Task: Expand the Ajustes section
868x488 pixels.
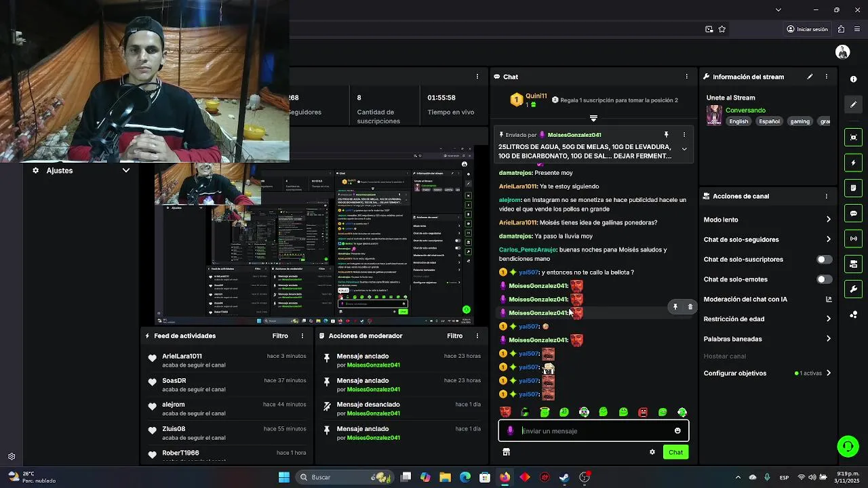Action: (126, 171)
